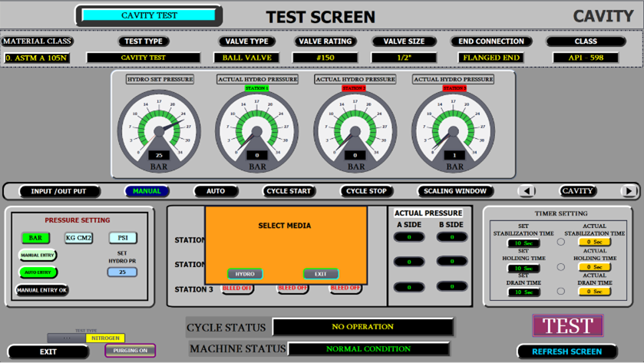Viewport: 644px width, 363px height.
Task: Enable MANUAL ENTRY for pressure setting
Action: (38, 255)
